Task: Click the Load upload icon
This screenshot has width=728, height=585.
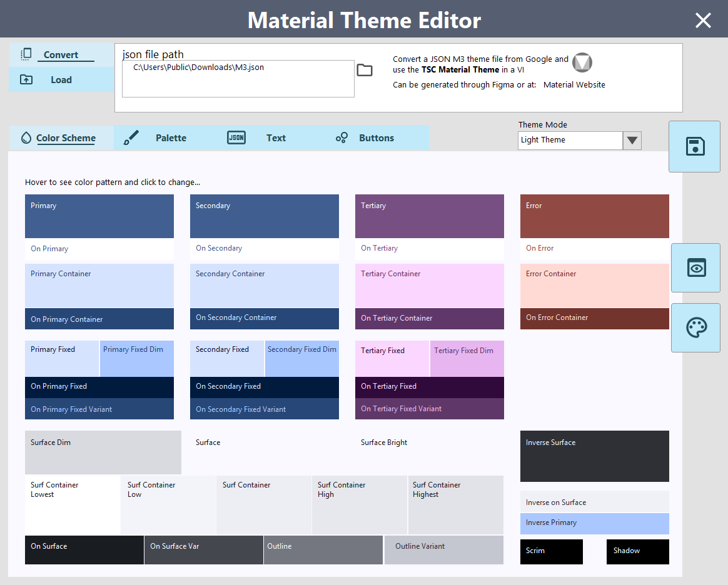Action: point(26,79)
